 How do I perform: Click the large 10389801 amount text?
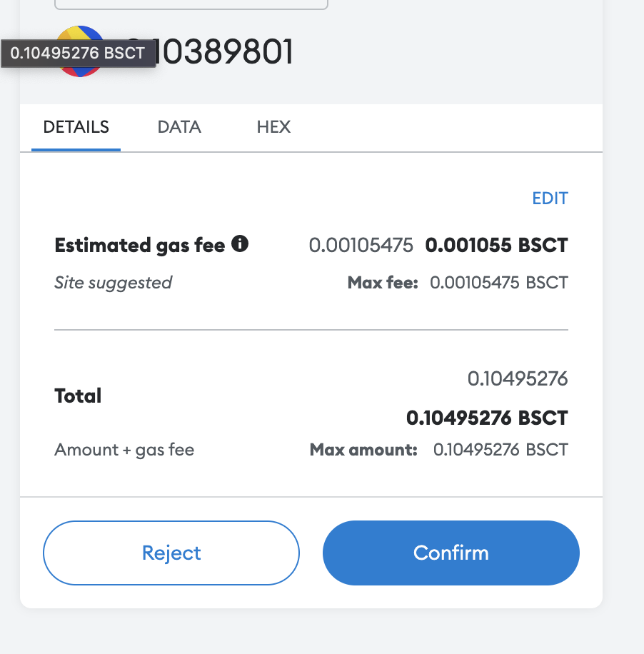(225, 51)
